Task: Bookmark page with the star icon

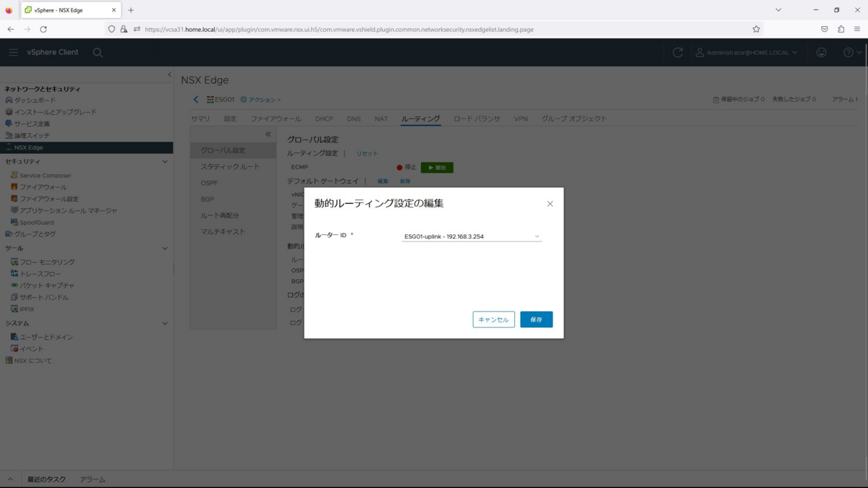Action: (756, 30)
